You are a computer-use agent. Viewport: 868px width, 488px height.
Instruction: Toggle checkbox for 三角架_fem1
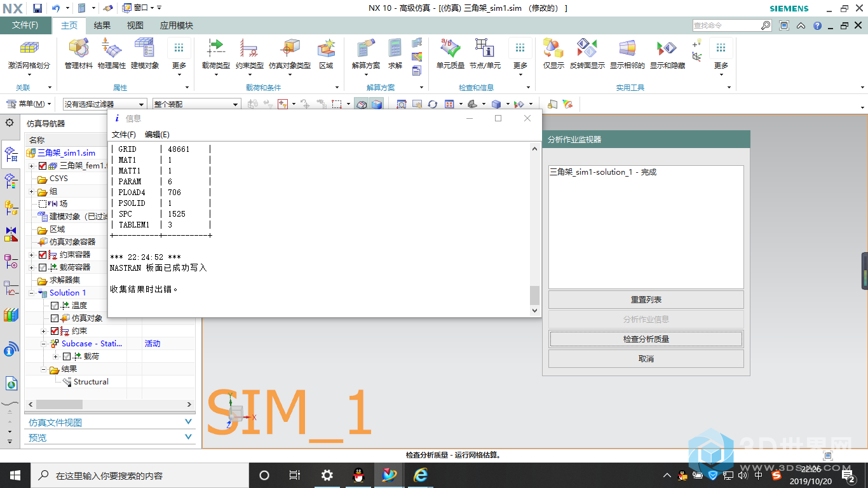point(43,166)
